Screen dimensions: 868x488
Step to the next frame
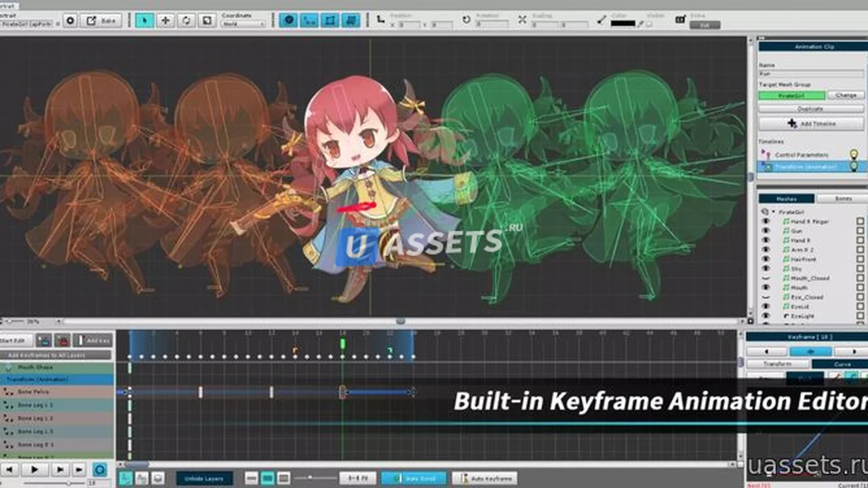coord(60,469)
